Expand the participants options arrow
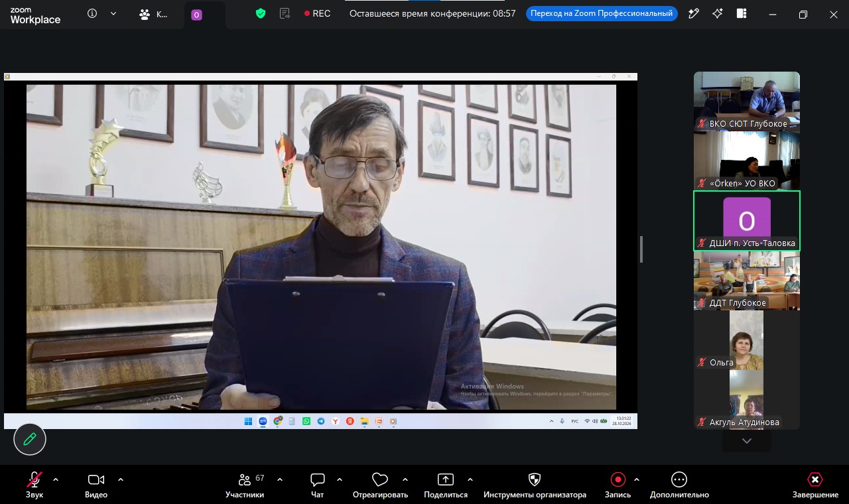 (x=280, y=479)
